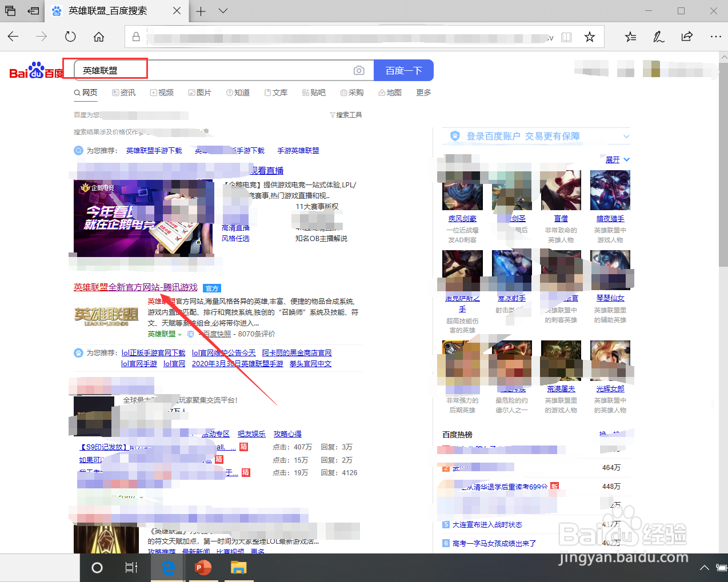Show tab previews chevron
Image resolution: width=728 pixels, height=582 pixels.
(x=223, y=10)
